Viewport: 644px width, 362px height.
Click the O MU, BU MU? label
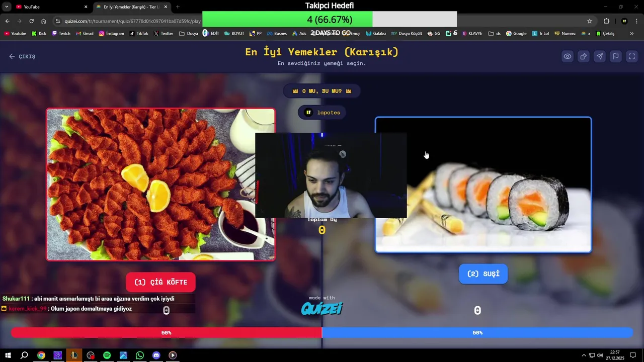[322, 91]
